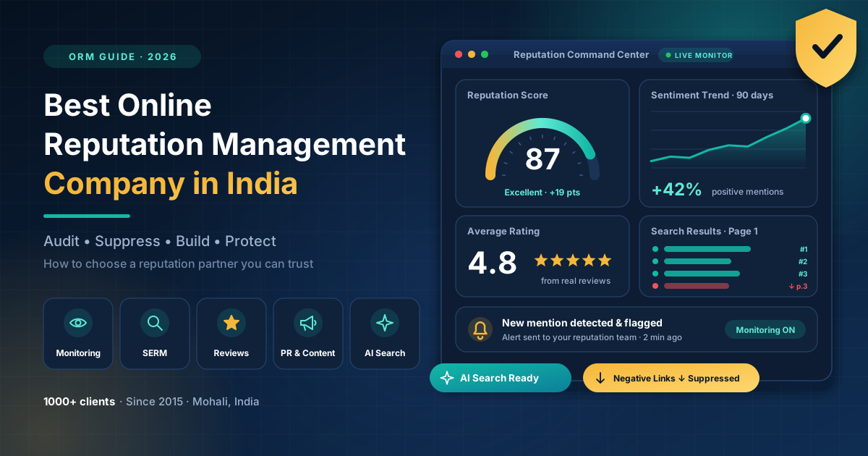Screen dimensions: 868x456
Task: Click Audit • Suppress • Build • Protect text
Action: [160, 241]
